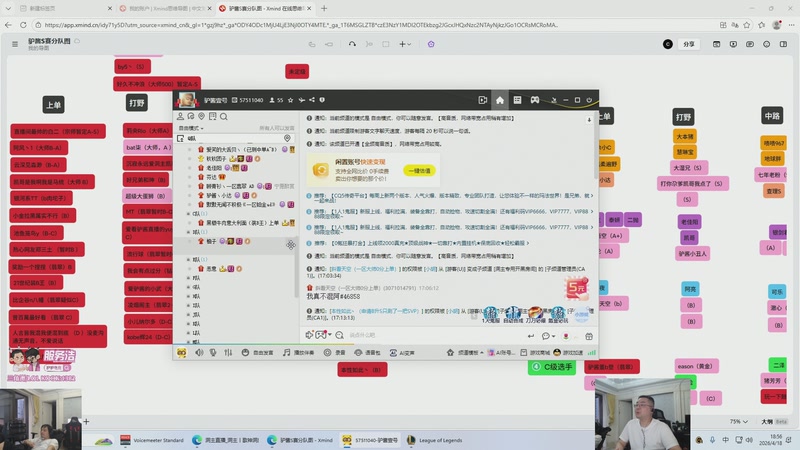Open the emoji picker next to chat input
800x450 pixels.
click(339, 335)
